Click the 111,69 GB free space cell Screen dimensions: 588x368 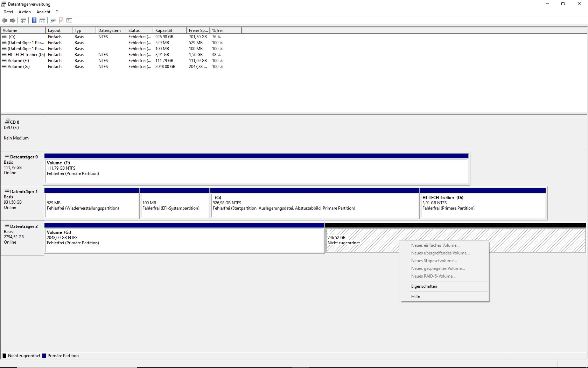[x=198, y=61]
